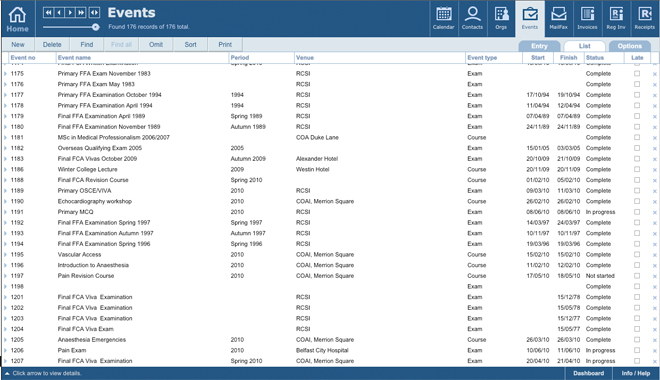This screenshot has width=660, height=380.
Task: Open the Calendar module
Action: 444,19
